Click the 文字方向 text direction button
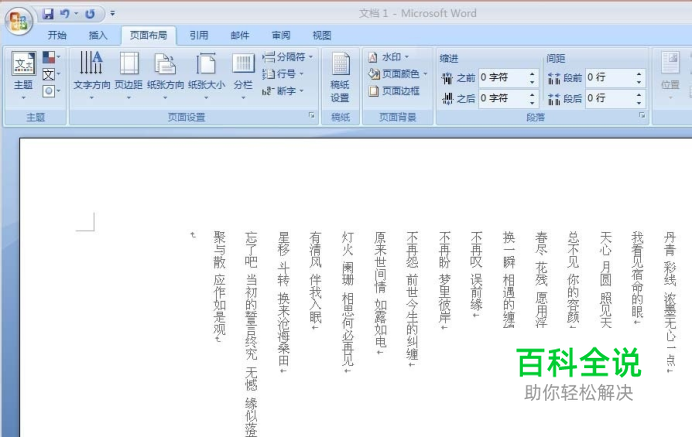 pyautogui.click(x=91, y=75)
